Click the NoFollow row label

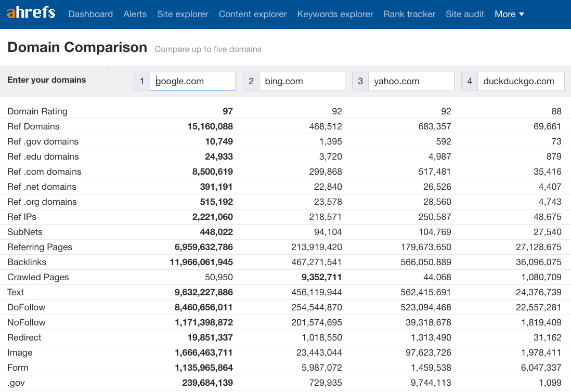[26, 322]
